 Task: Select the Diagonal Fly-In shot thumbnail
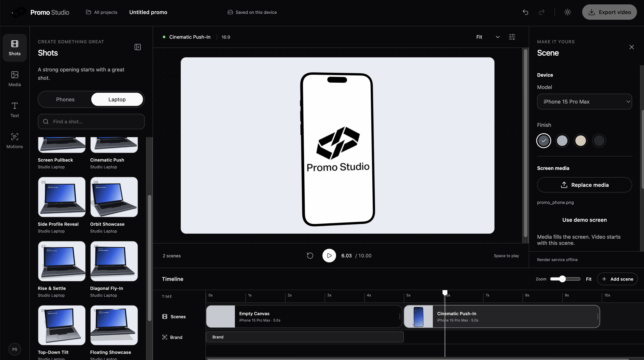[x=114, y=261]
